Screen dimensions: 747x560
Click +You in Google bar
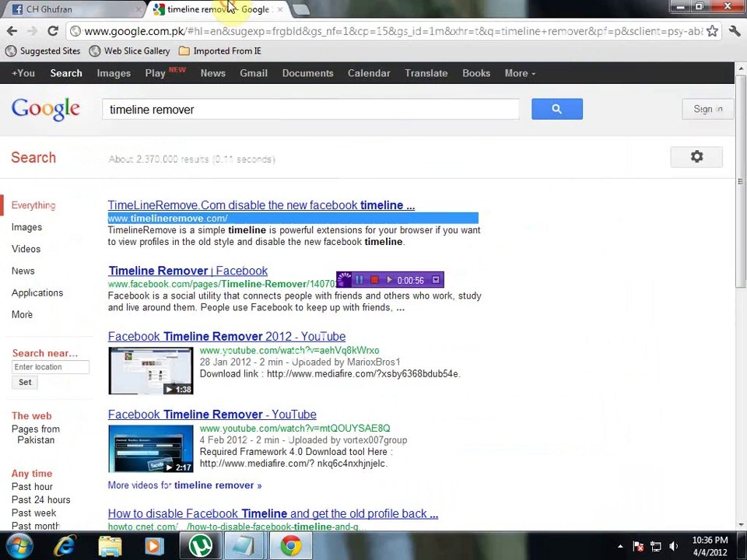(23, 73)
